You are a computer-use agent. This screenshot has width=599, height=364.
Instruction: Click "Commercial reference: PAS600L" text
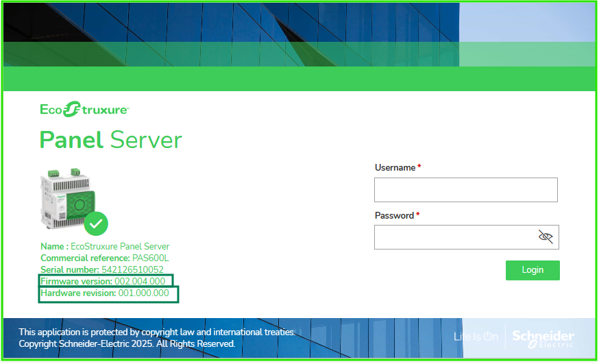tap(105, 258)
